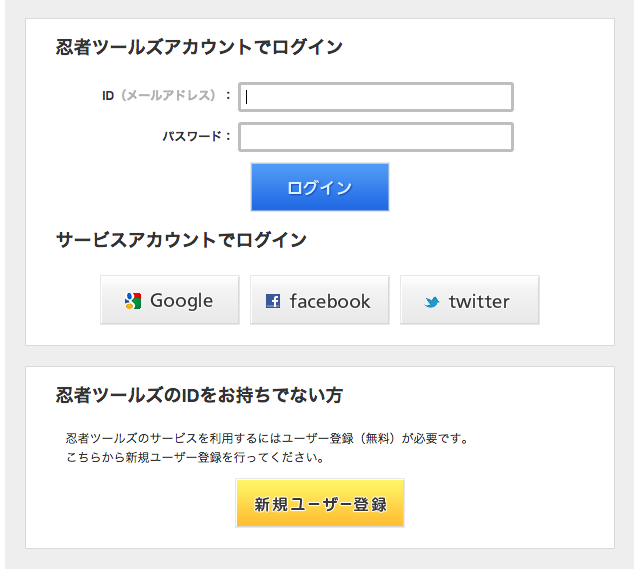
Task: Click the sentence ending with が必要です。
Action: point(267,438)
